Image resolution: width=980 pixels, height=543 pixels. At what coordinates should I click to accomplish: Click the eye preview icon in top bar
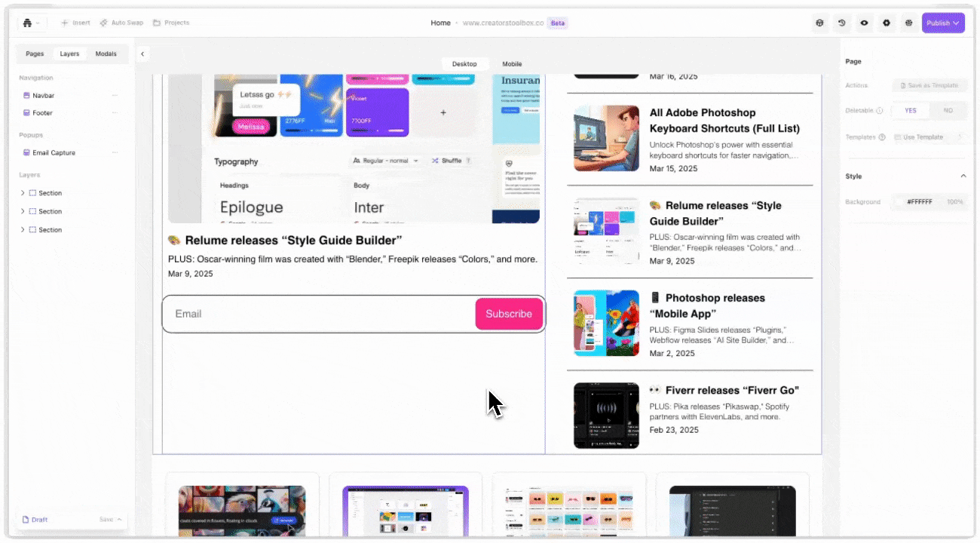[864, 23]
